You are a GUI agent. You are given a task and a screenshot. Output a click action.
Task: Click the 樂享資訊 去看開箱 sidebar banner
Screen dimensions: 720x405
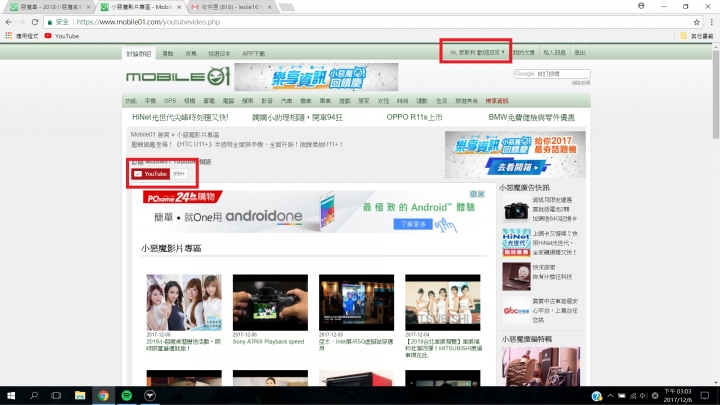[x=515, y=154]
